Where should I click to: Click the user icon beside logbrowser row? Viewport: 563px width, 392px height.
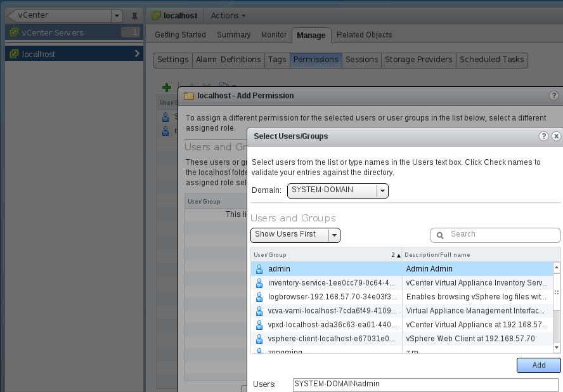click(x=259, y=297)
